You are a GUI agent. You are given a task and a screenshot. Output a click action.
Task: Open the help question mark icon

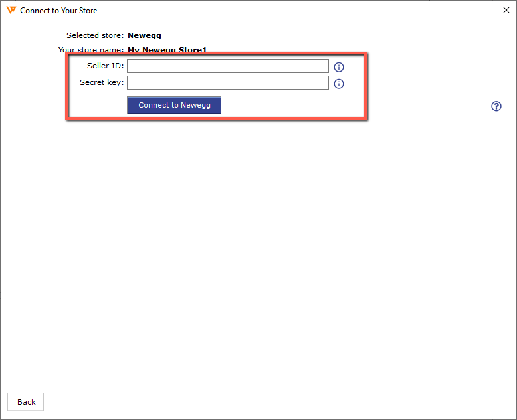(496, 106)
